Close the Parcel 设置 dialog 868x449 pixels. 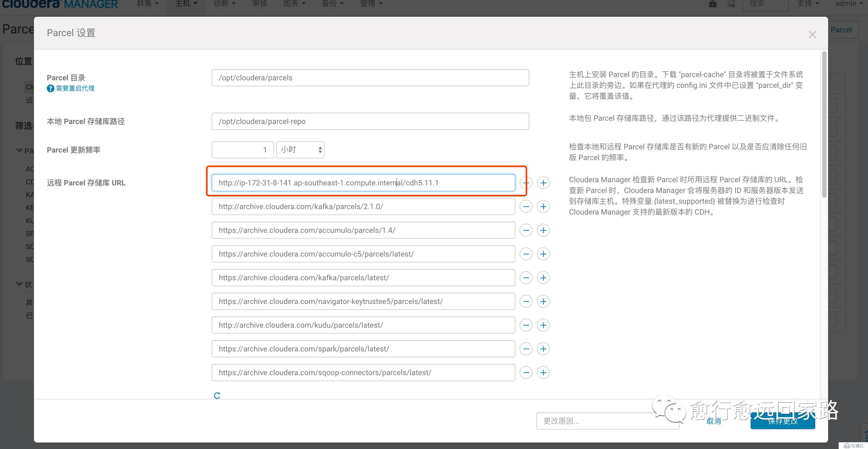812,34
